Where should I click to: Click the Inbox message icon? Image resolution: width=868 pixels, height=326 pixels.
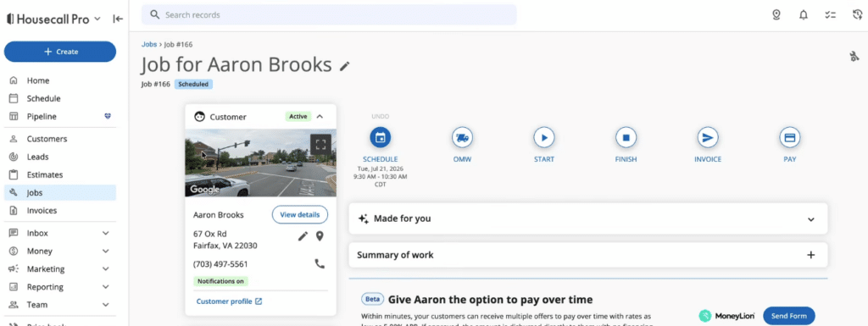point(14,233)
